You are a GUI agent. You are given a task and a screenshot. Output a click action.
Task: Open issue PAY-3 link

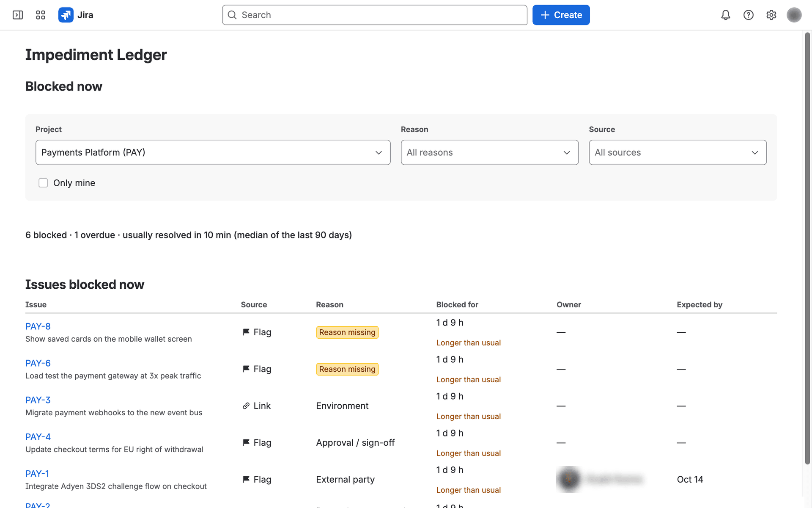[x=38, y=400]
